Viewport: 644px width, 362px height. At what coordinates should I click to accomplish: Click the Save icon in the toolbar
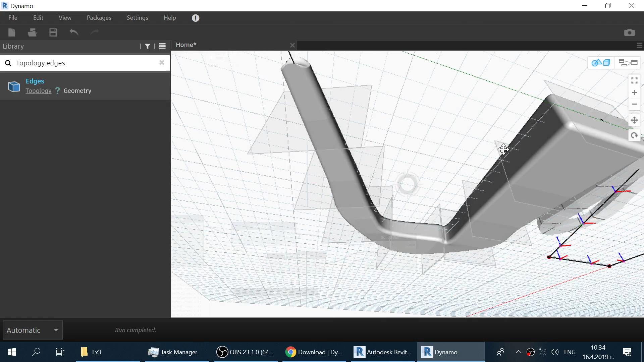pyautogui.click(x=53, y=32)
